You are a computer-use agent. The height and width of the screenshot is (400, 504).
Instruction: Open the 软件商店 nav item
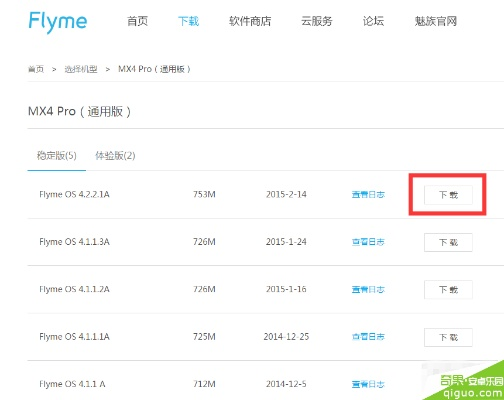(250, 21)
